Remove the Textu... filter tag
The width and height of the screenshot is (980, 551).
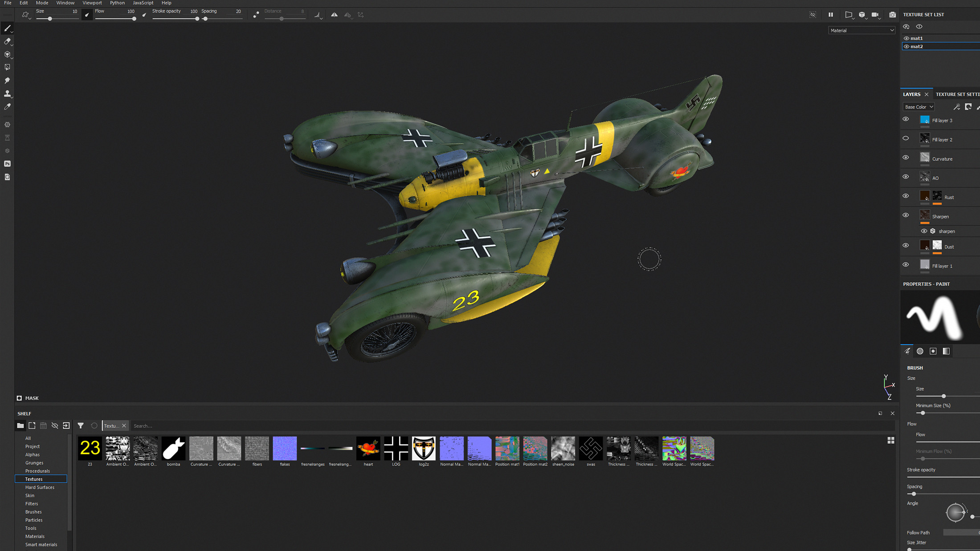pyautogui.click(x=124, y=426)
